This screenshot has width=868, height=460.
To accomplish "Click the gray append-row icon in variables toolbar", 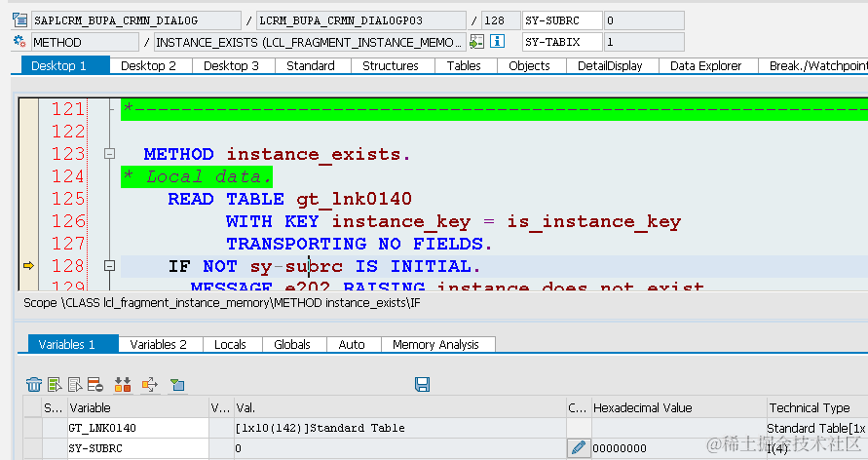I will point(75,384).
